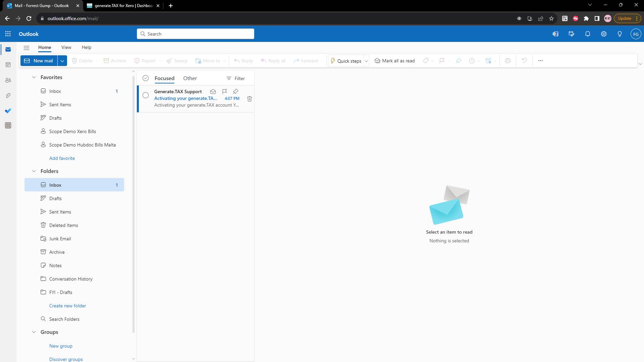Switch to the Other inbox tab
This screenshot has height=362, width=644.
point(190,78)
